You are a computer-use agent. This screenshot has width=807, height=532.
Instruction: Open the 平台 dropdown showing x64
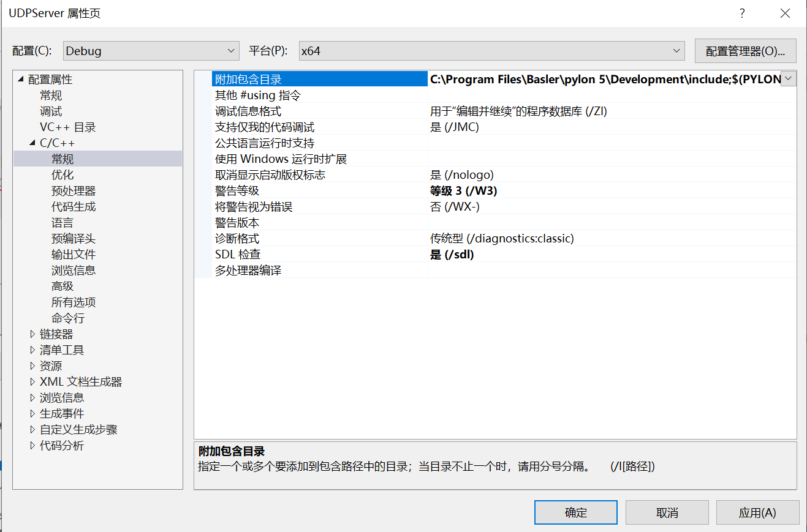click(676, 51)
